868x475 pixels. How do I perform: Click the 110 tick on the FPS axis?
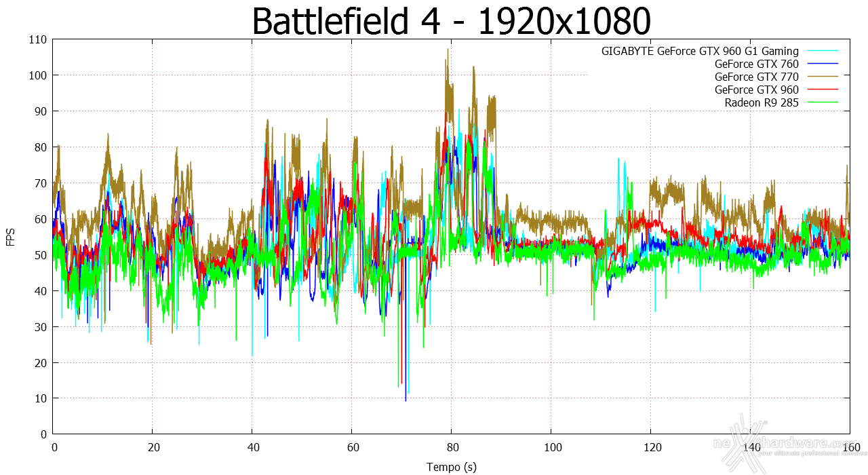click(x=38, y=39)
